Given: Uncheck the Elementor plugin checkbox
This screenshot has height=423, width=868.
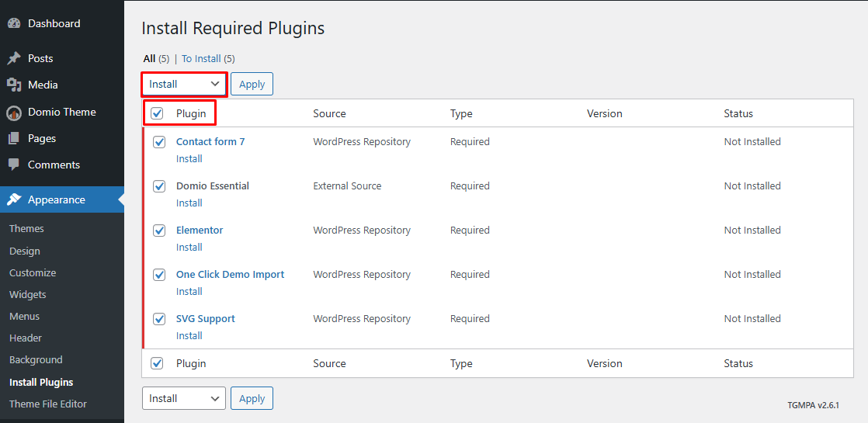Looking at the screenshot, I should [x=159, y=231].
